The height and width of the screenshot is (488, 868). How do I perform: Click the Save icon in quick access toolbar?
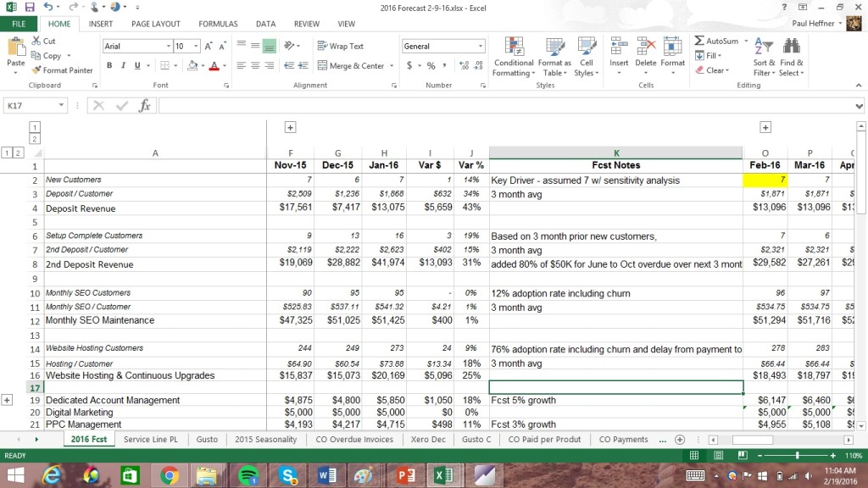point(30,7)
